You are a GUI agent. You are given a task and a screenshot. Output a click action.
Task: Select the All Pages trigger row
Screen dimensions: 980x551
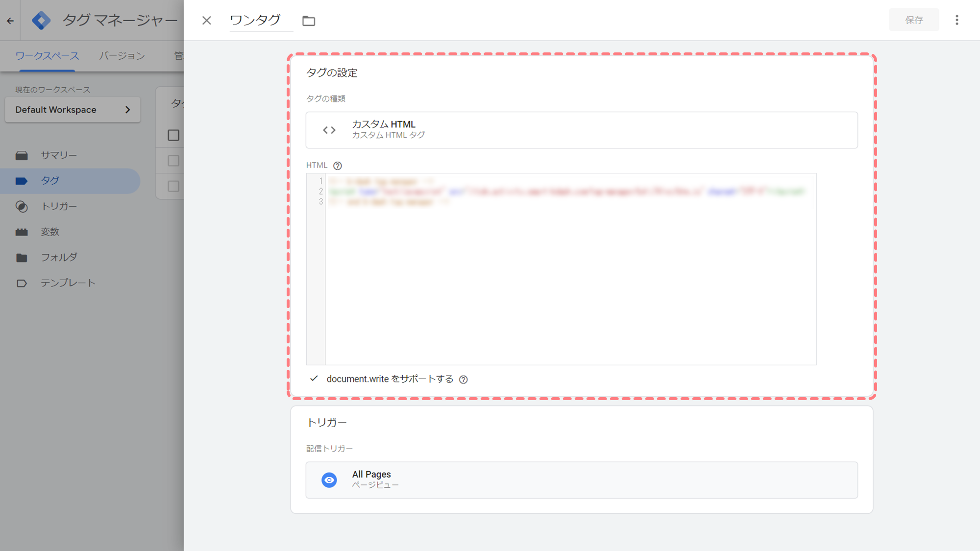click(582, 480)
